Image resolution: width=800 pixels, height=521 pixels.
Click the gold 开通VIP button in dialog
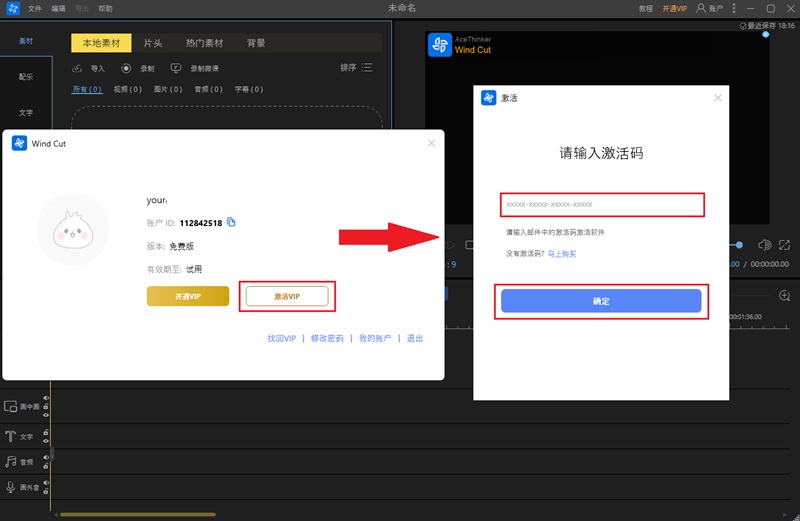pyautogui.click(x=188, y=296)
